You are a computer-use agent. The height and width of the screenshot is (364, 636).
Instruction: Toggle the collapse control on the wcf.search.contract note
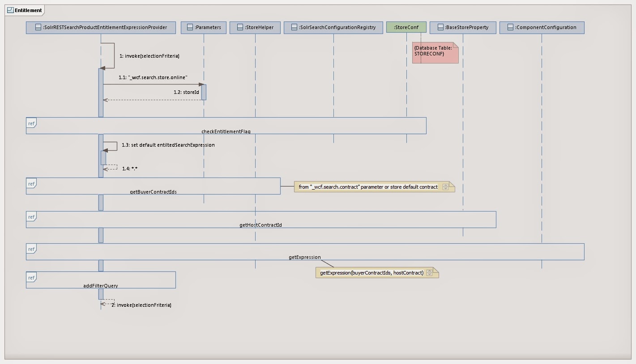(x=446, y=186)
